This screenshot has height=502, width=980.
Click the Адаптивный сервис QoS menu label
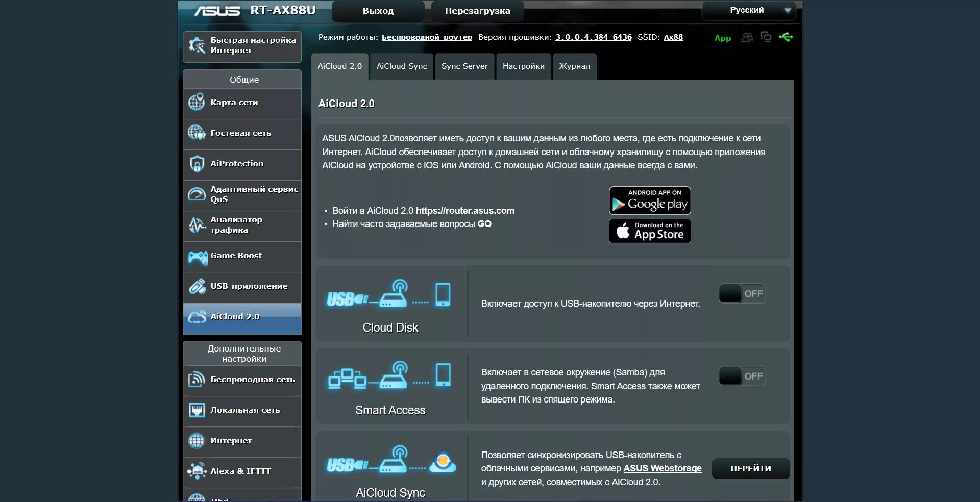click(x=254, y=194)
